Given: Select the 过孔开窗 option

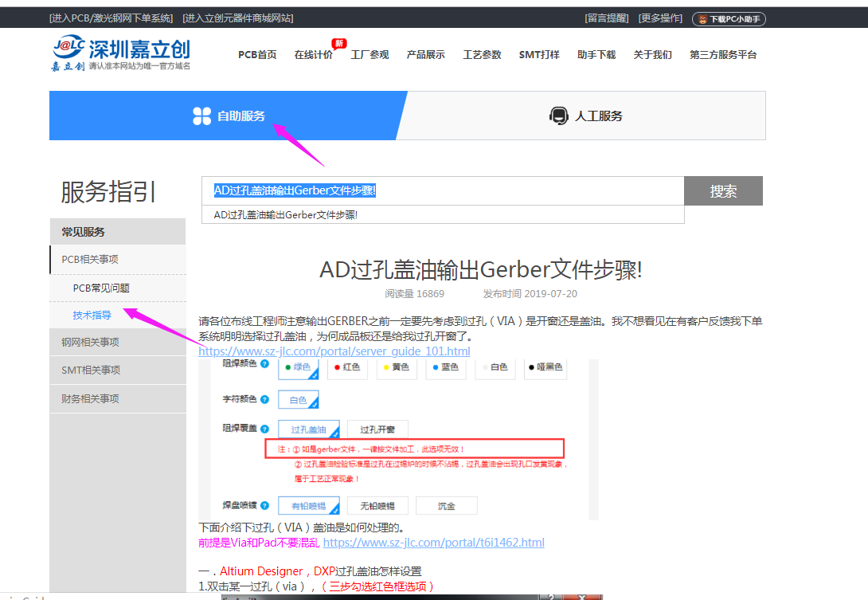Looking at the screenshot, I should pyautogui.click(x=378, y=429).
